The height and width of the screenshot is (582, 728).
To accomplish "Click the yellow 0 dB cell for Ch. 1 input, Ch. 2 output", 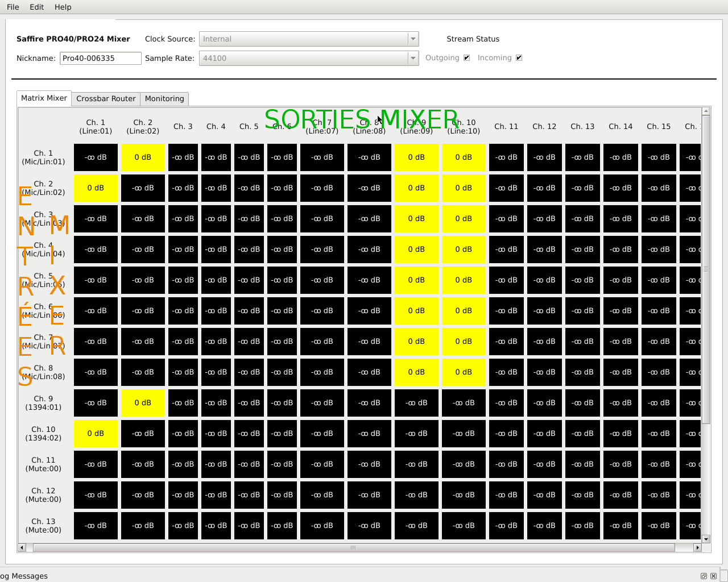I will click(x=143, y=157).
